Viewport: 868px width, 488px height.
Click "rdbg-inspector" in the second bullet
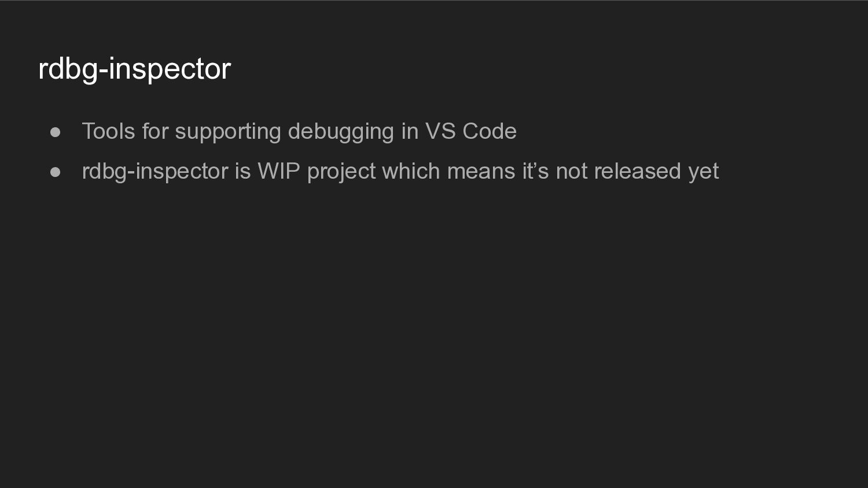(155, 172)
